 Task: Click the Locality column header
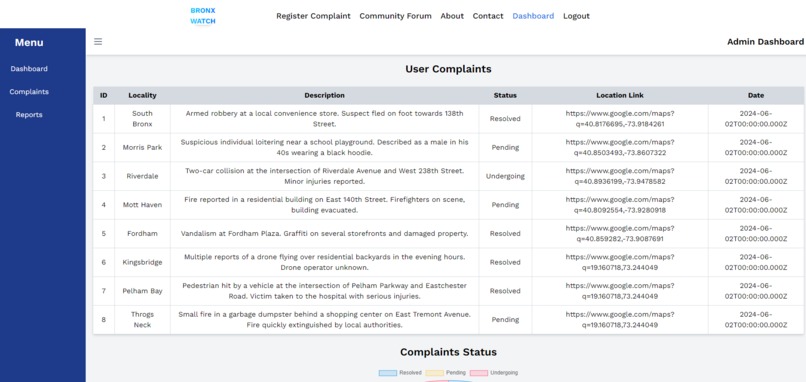pos(142,95)
